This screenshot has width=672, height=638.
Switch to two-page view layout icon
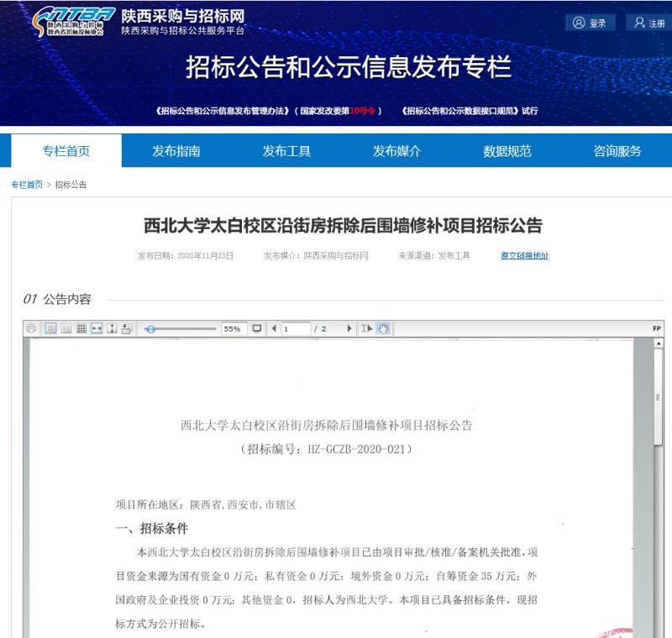tap(66, 329)
